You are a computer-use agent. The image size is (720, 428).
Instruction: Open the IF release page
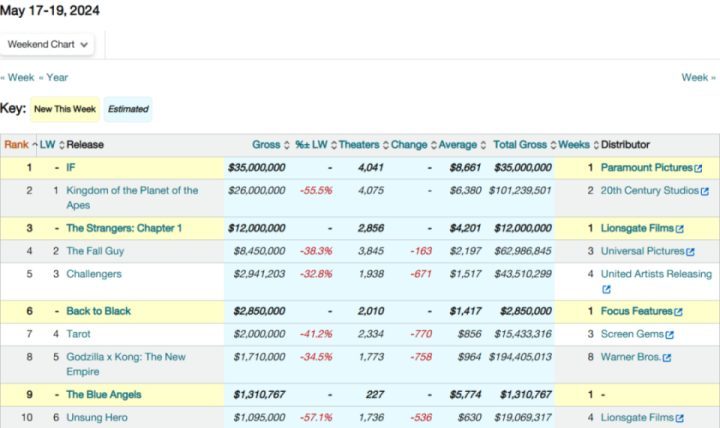(x=71, y=168)
